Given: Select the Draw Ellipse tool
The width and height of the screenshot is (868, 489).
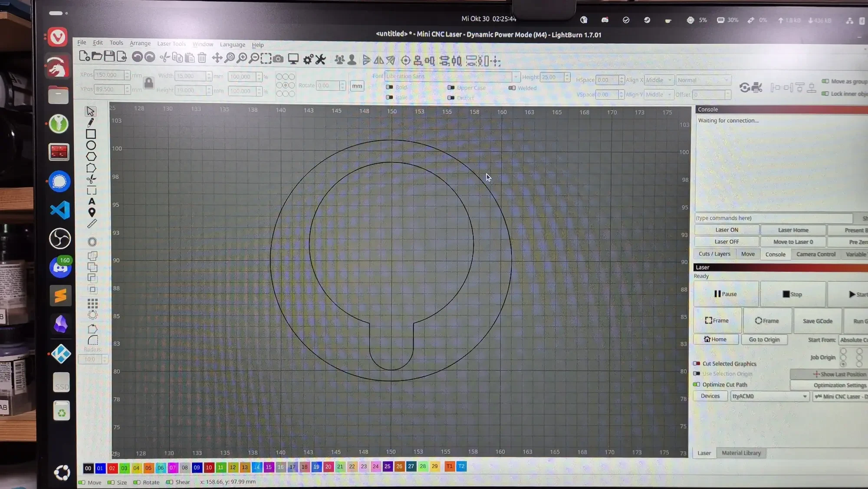Looking at the screenshot, I should pyautogui.click(x=91, y=145).
